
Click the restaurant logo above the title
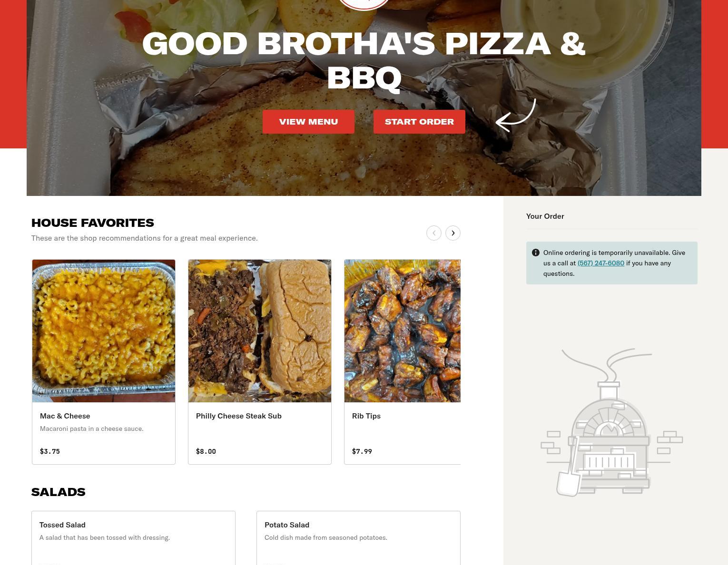pos(364,4)
